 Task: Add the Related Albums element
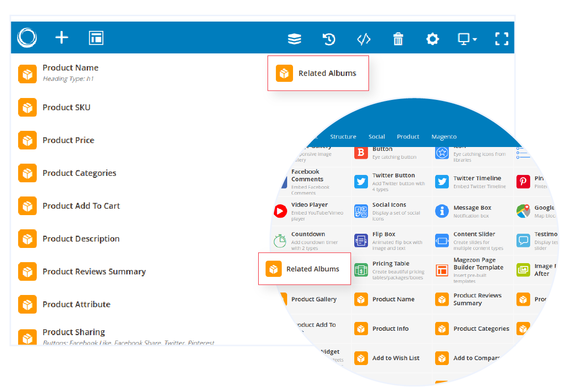304,269
